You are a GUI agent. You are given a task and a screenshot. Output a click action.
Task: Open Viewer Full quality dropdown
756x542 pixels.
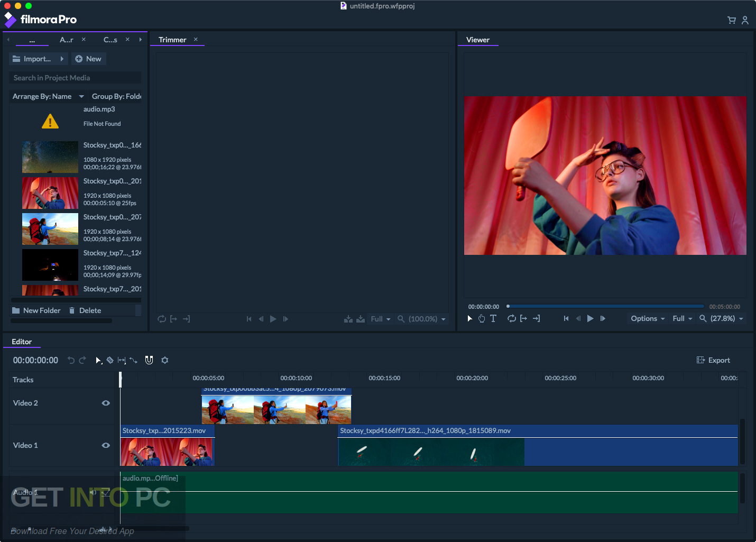682,318
